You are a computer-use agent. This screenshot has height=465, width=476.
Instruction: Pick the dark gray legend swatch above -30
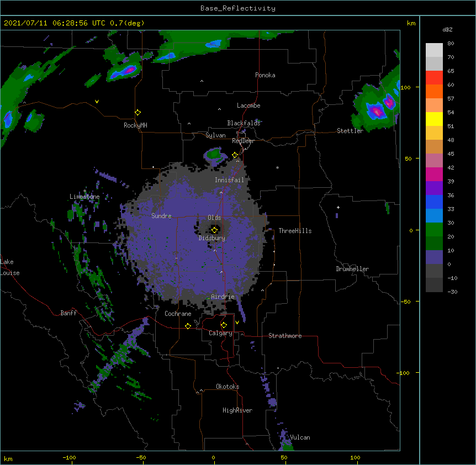[434, 285]
